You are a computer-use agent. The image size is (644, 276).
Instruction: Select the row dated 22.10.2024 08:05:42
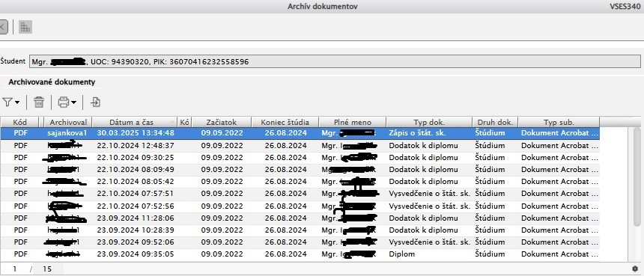point(300,181)
